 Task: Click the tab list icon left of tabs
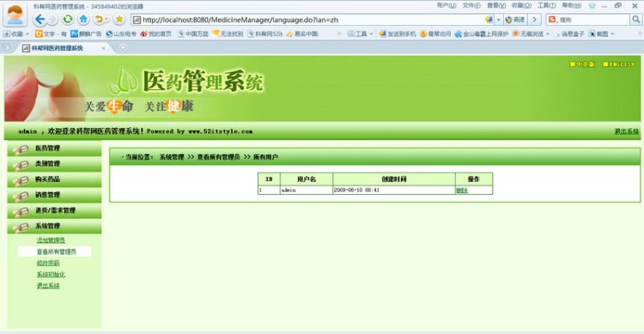point(7,48)
